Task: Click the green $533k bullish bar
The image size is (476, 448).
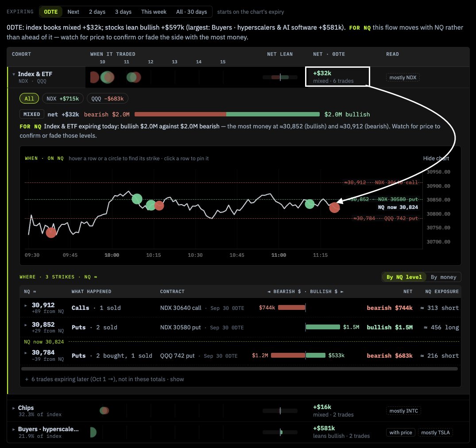Action: click(316, 355)
